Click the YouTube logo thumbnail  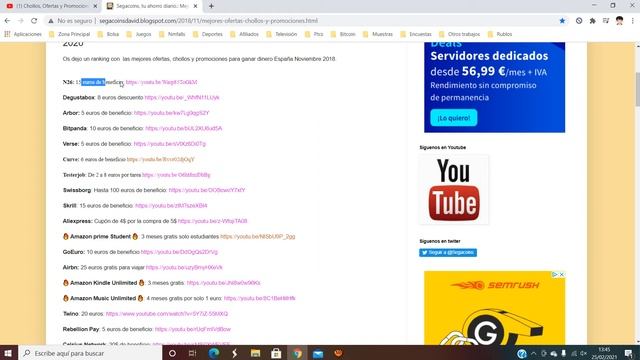coord(453,190)
